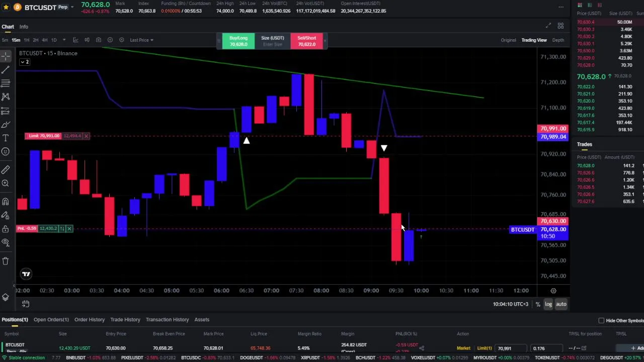The width and height of the screenshot is (644, 362).
Task: Open the go-to-date calendar icon
Action: coord(26,304)
